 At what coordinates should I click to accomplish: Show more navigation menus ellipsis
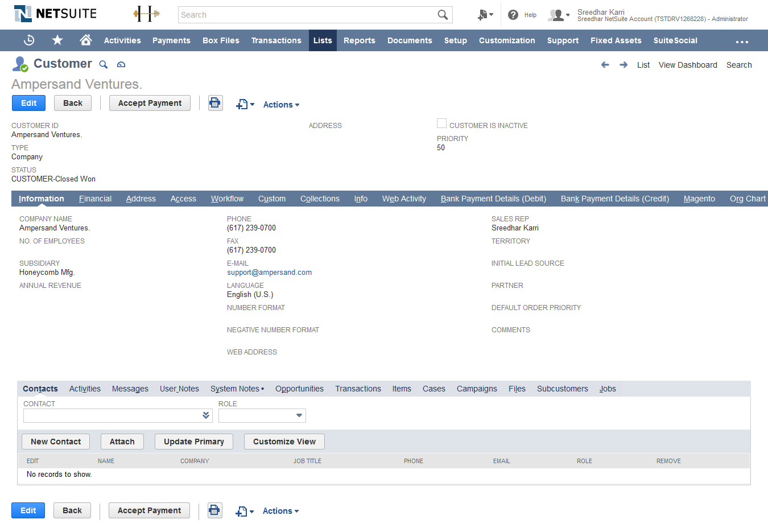coord(742,42)
